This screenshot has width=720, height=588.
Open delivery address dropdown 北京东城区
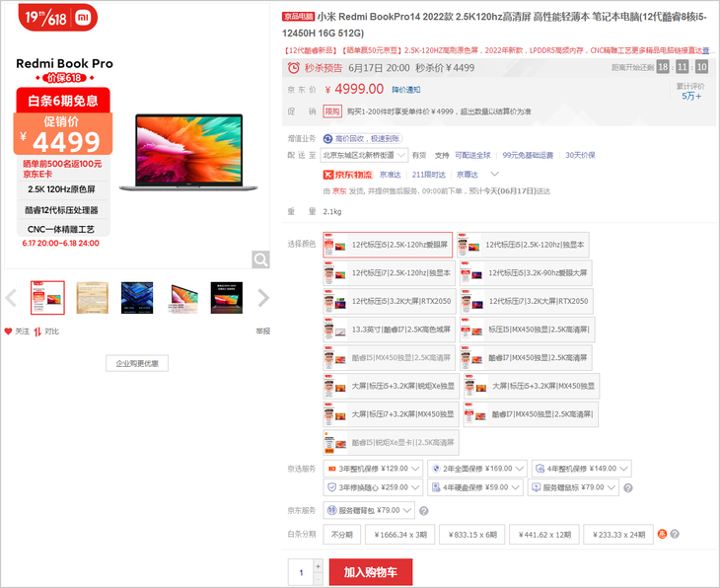point(364,155)
